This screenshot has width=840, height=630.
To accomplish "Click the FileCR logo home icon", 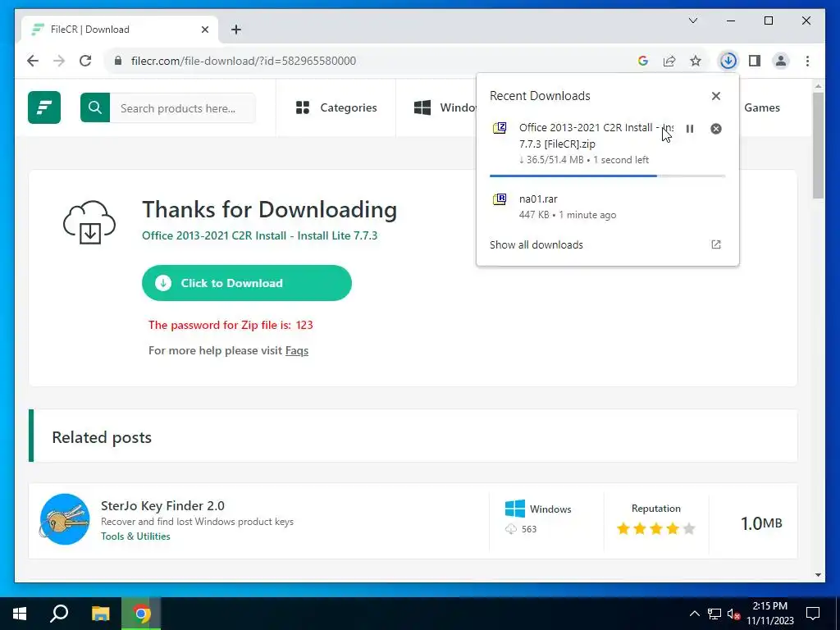I will (x=44, y=107).
